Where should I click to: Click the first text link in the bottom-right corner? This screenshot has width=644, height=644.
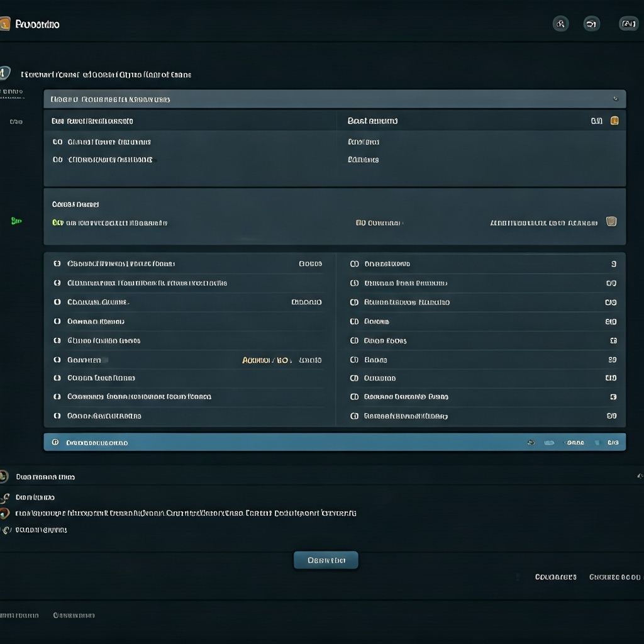tap(555, 577)
